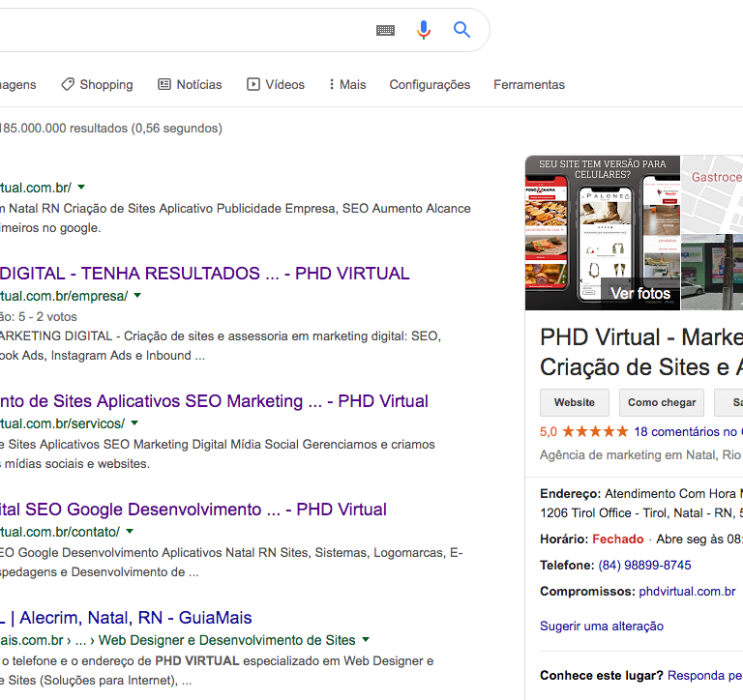Click the 'Como chegar' button
This screenshot has width=743, height=700.
[662, 402]
